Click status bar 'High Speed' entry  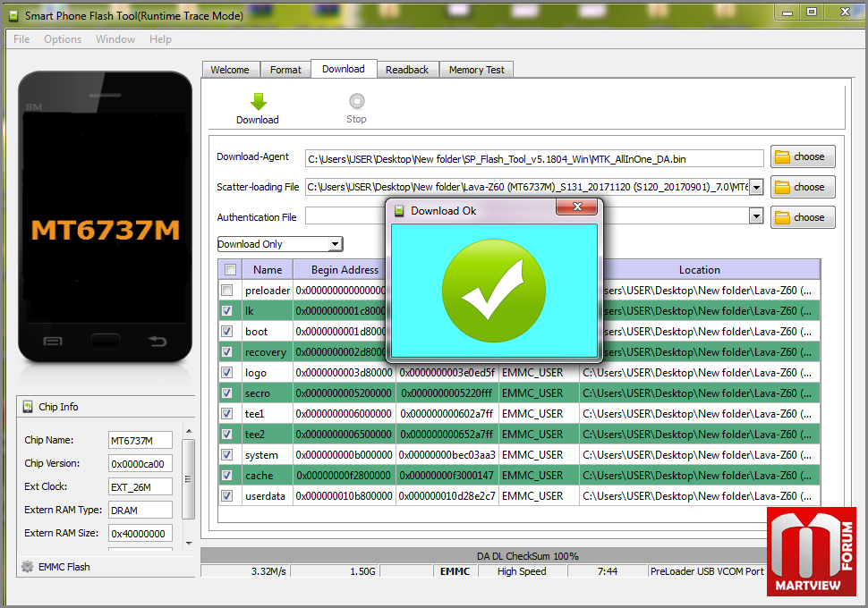[522, 571]
